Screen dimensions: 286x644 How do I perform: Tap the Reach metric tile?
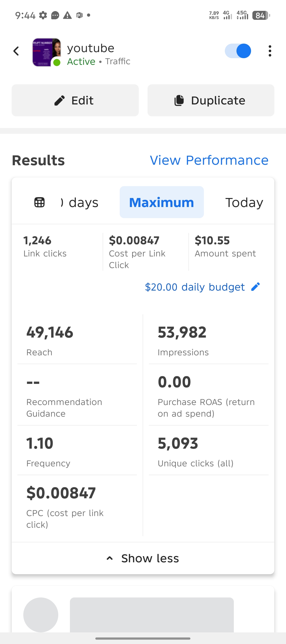(77, 340)
